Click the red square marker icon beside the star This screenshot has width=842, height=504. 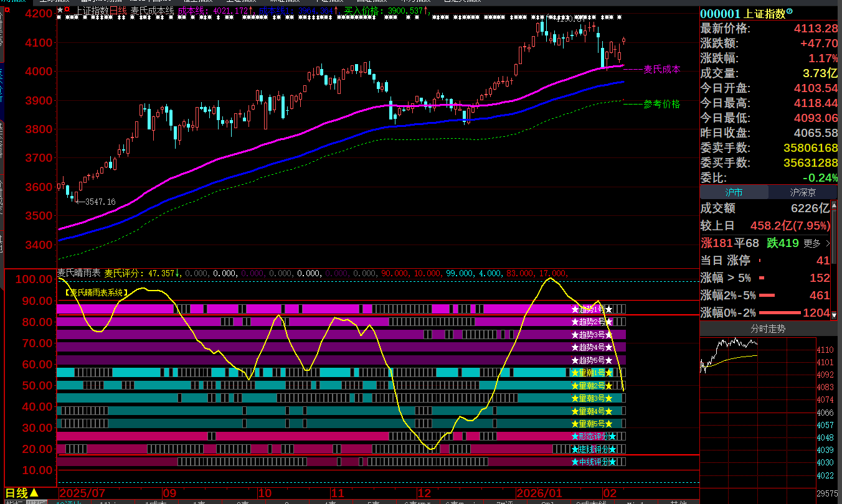click(x=67, y=11)
